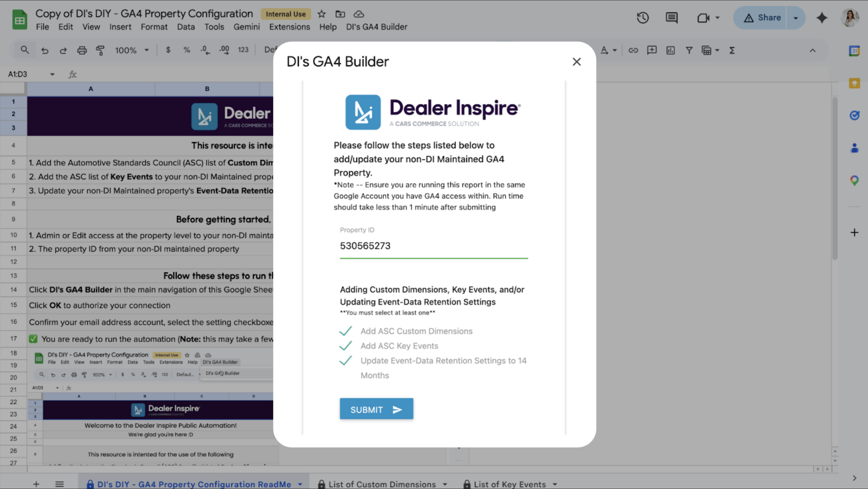868x489 pixels.
Task: Format as percent
Action: pos(186,50)
